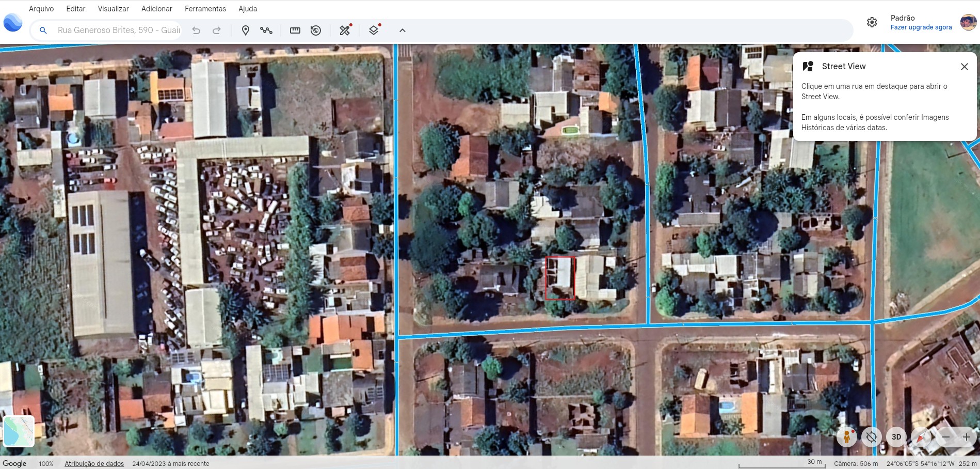Screen dimensions: 980x469
Task: Click the add placemark pin icon
Action: pyautogui.click(x=246, y=30)
